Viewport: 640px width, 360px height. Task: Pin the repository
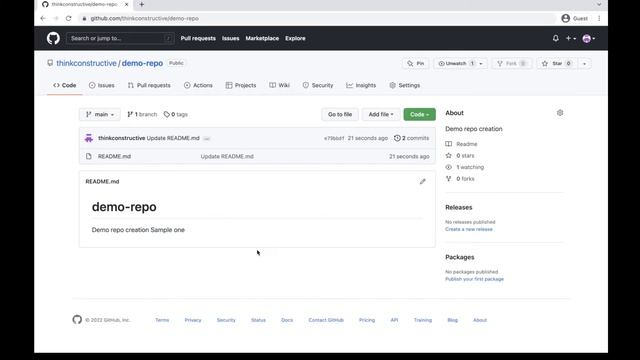416,64
